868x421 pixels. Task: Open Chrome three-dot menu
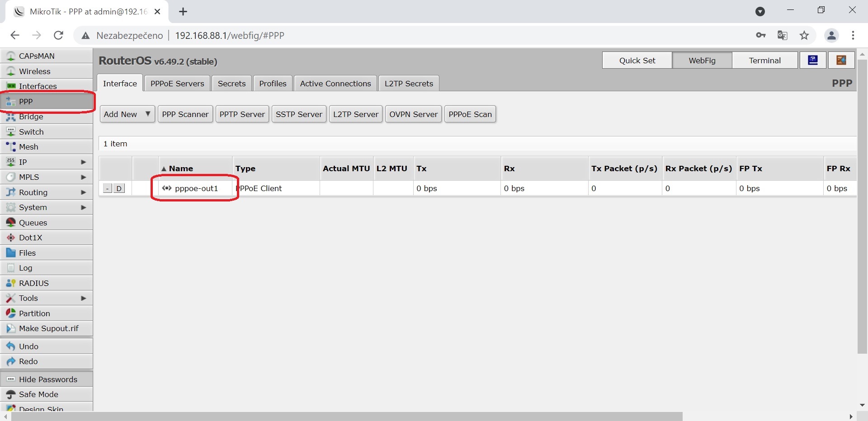[853, 35]
